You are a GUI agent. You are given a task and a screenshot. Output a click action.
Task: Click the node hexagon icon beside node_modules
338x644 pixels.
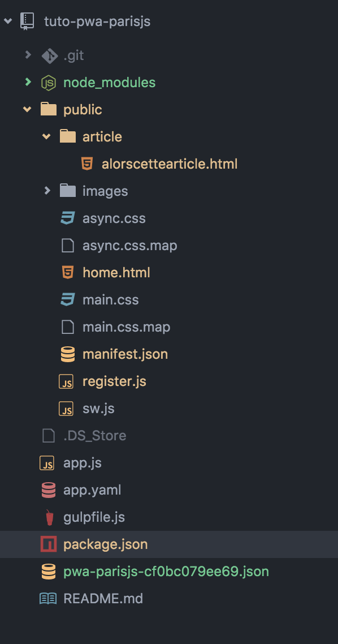click(x=49, y=82)
